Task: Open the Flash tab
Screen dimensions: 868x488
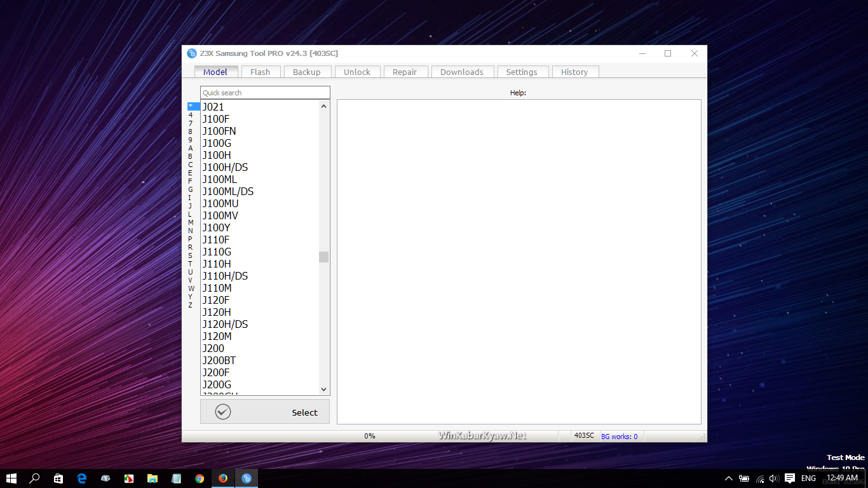Action: 260,72
